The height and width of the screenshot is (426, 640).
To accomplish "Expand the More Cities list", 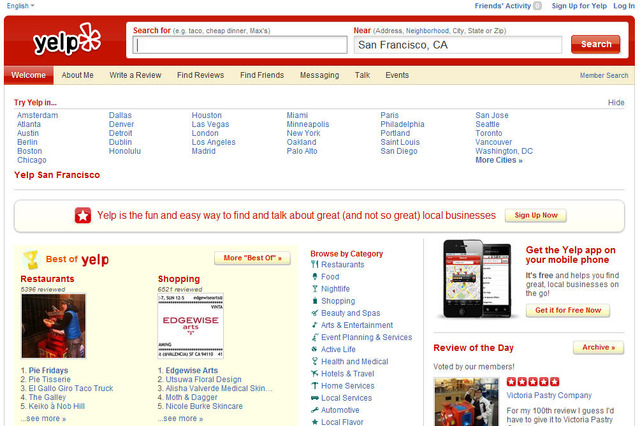I will pos(498,160).
